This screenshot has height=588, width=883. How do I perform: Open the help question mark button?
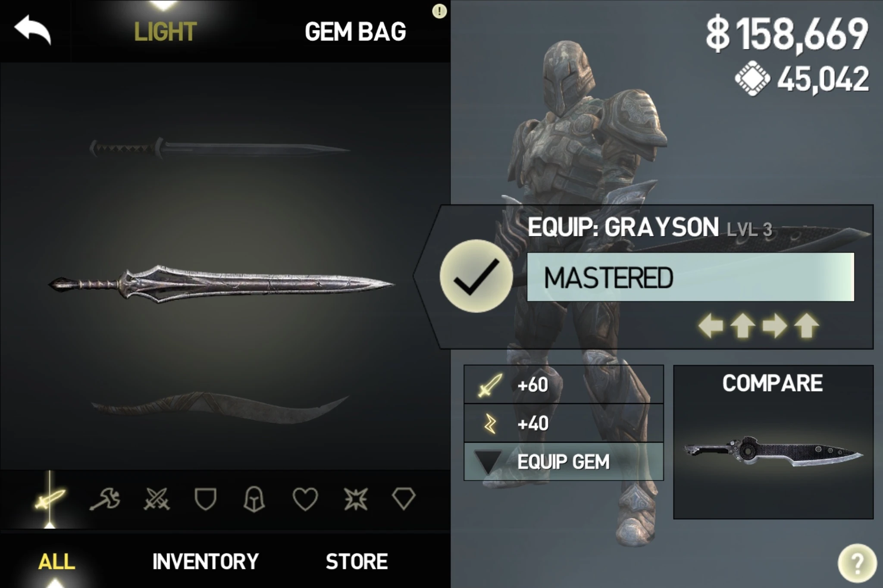click(x=857, y=563)
